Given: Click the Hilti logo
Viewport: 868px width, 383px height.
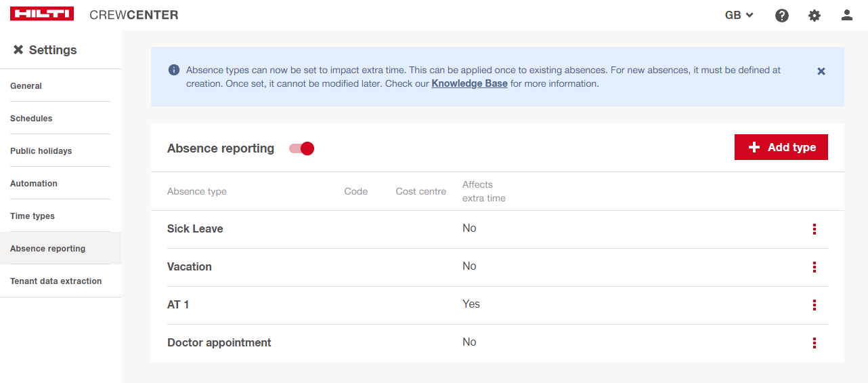Looking at the screenshot, I should (42, 14).
